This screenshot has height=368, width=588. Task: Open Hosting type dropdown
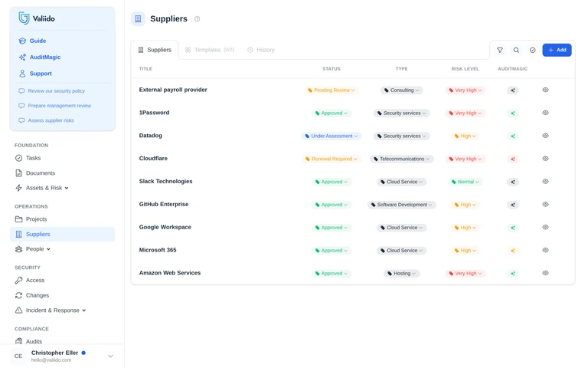[402, 274]
